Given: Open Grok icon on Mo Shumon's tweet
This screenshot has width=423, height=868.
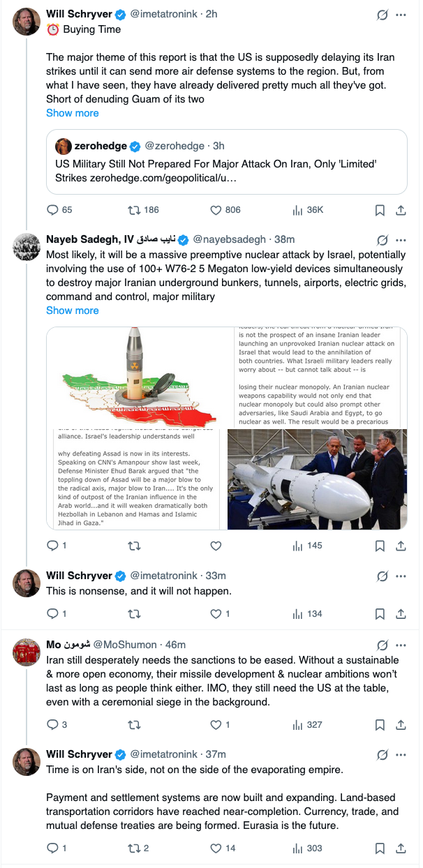Looking at the screenshot, I should click(x=382, y=645).
